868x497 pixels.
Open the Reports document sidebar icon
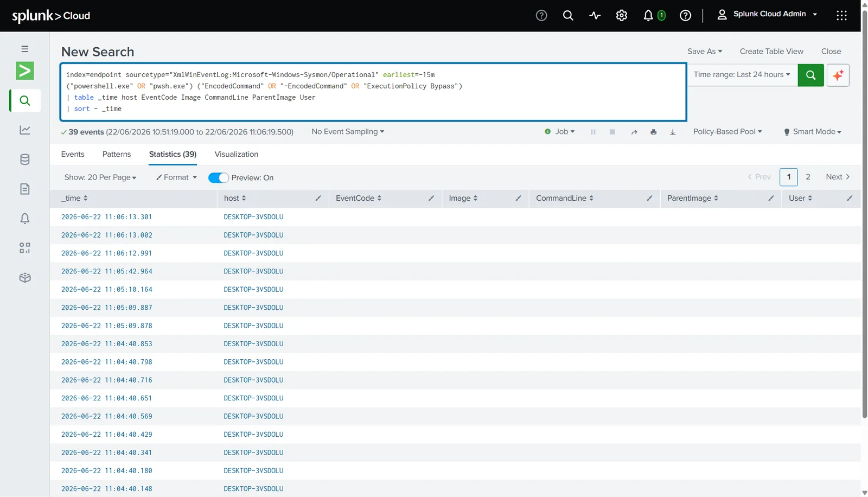click(x=25, y=189)
